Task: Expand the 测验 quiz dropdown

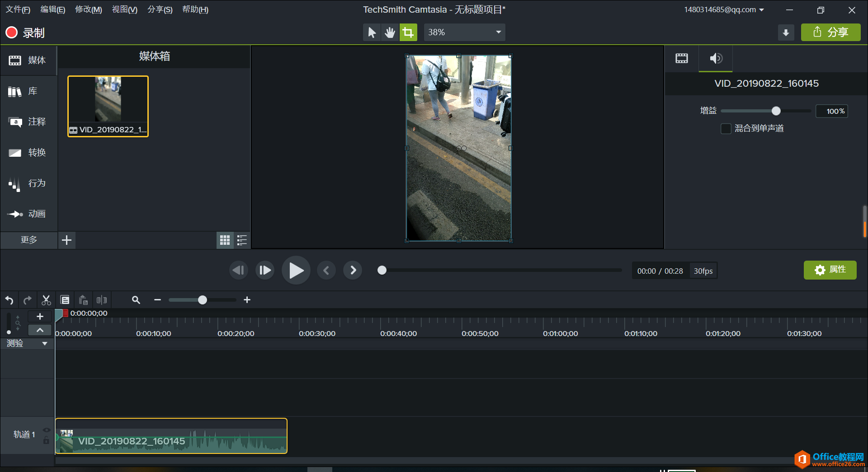Action: [x=45, y=344]
